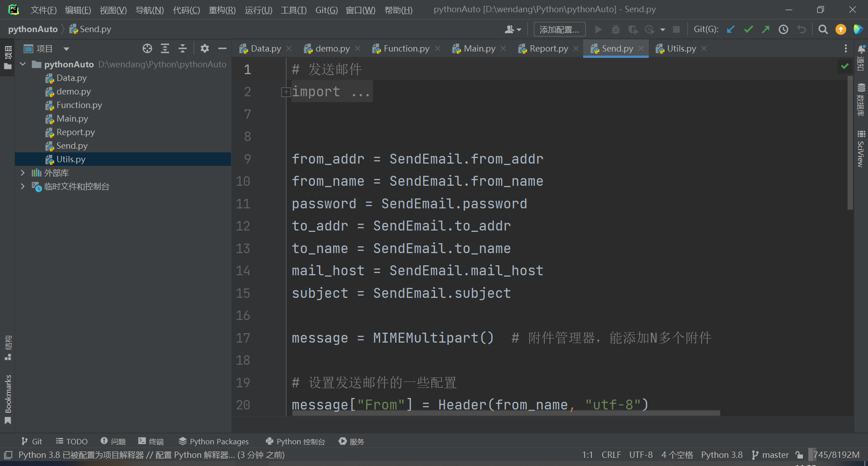
Task: Click the locate current file target icon
Action: click(147, 48)
